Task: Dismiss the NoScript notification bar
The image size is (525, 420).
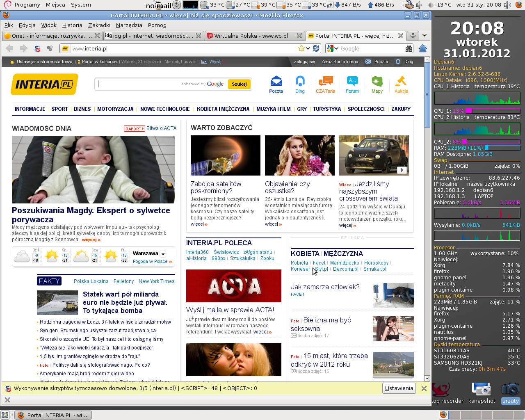Action: 424,388
